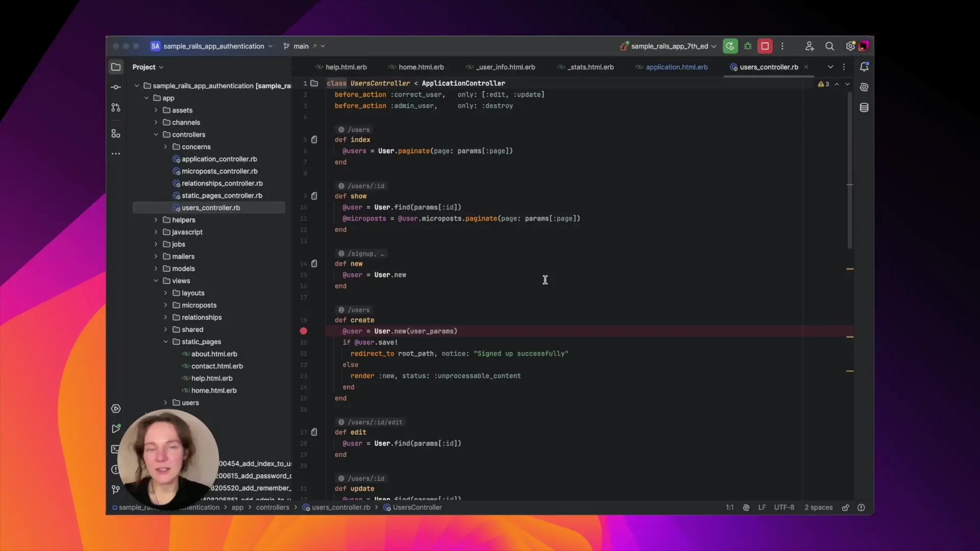Click the gutter icon next to def edit
Screen dimensions: 980x551
(314, 432)
